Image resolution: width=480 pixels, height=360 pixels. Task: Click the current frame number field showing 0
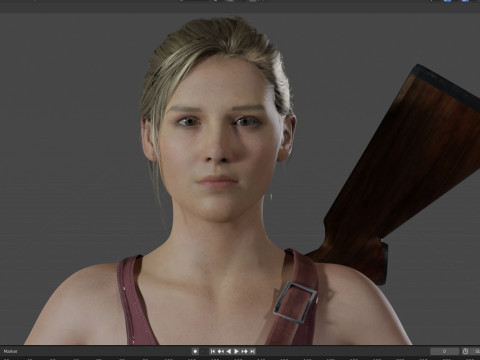[444, 351]
